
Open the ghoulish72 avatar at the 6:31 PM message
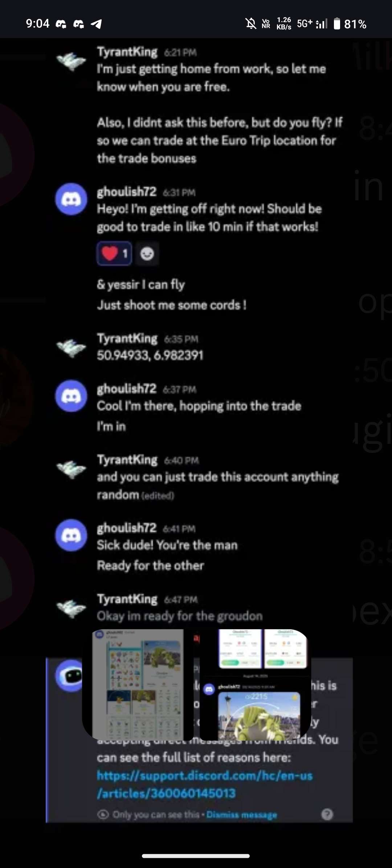point(71,199)
